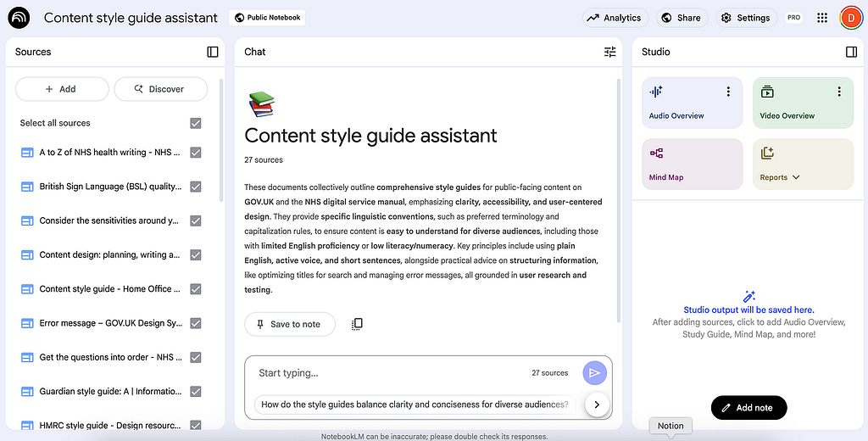Open the Video Overview tile
The height and width of the screenshot is (441, 868).
[x=803, y=103]
